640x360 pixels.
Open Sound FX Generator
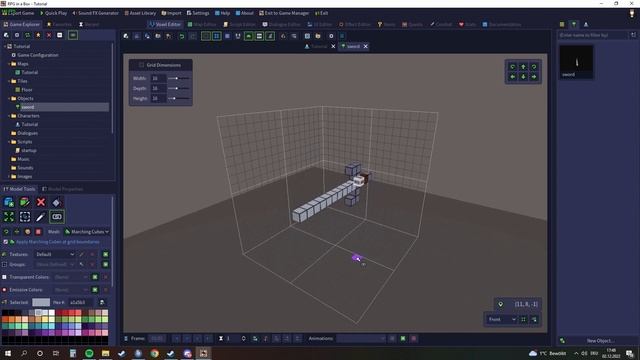[96, 13]
